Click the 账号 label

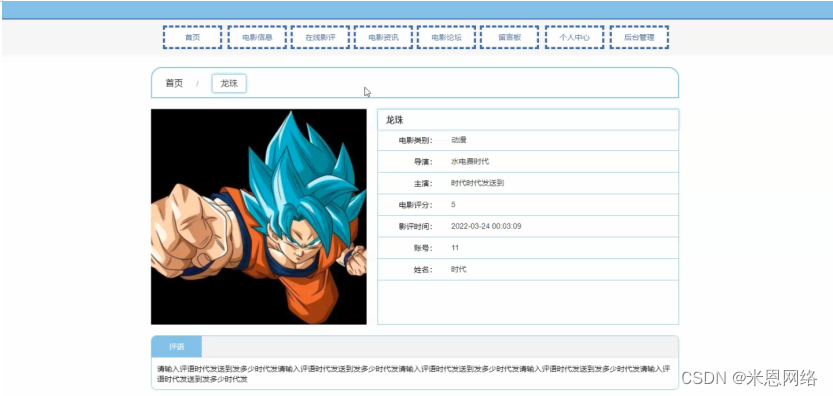click(x=423, y=248)
